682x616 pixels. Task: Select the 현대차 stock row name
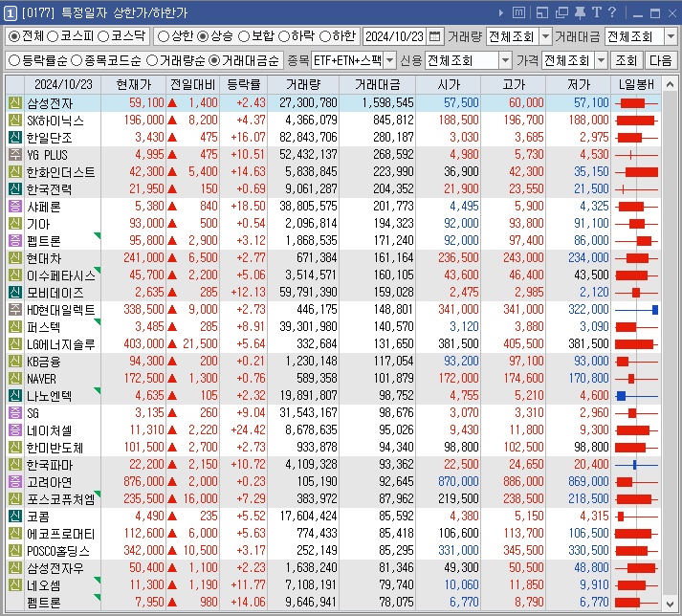coord(44,258)
